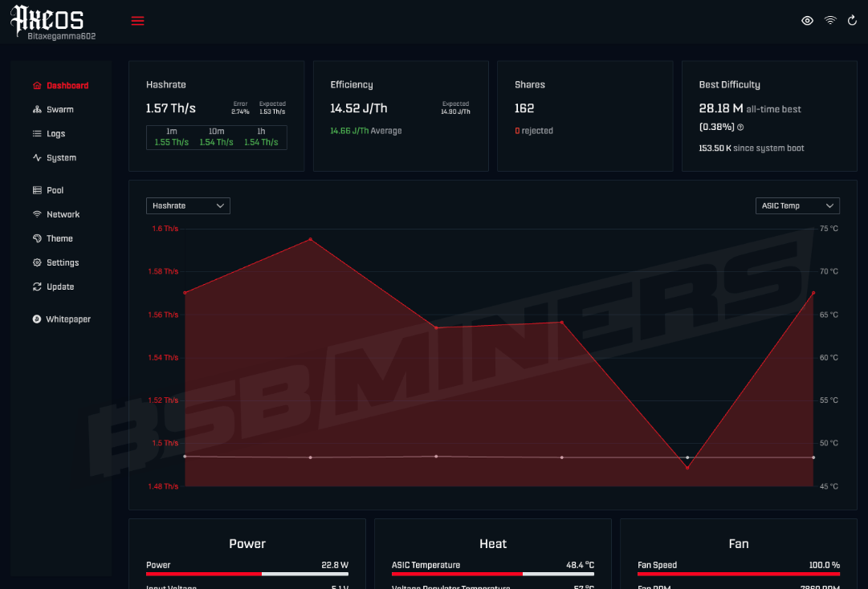Expand the Hashrate chart dropdown
This screenshot has width=868, height=589.
[x=188, y=205]
